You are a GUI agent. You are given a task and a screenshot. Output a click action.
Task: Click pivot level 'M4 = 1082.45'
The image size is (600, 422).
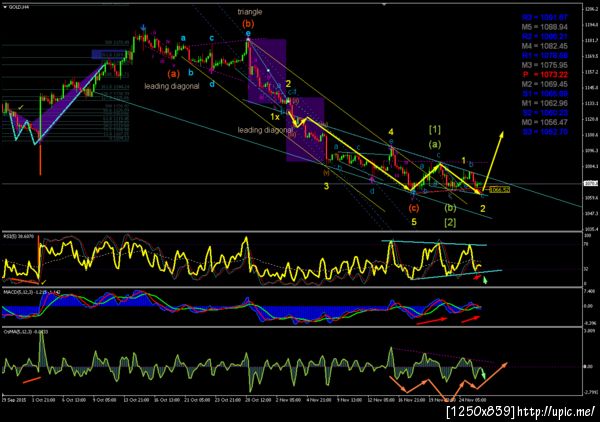click(x=545, y=46)
